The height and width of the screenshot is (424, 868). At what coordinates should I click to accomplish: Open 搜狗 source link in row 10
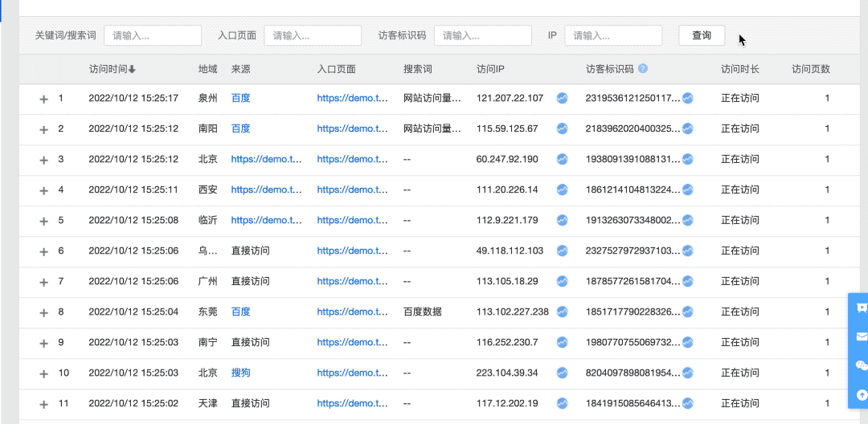(x=241, y=373)
